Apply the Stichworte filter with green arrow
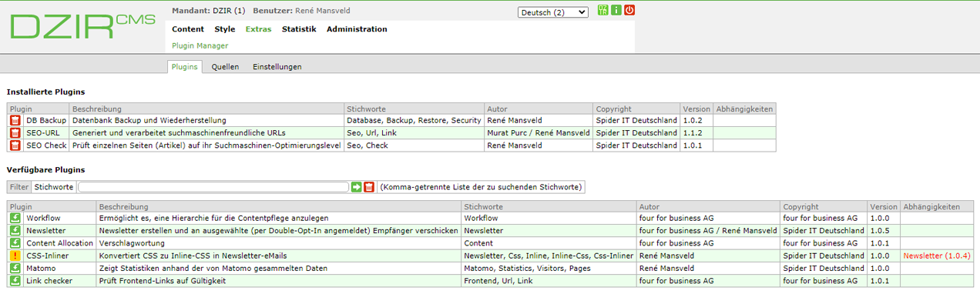 click(x=357, y=187)
